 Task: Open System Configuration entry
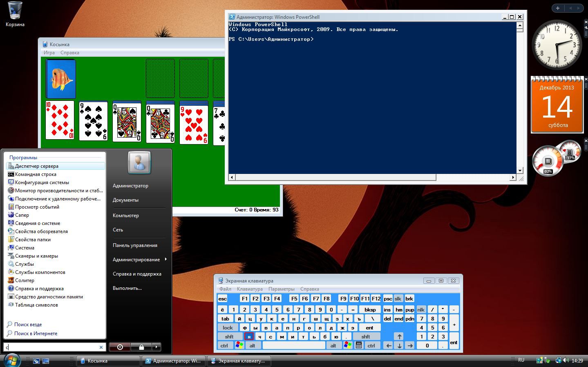[x=56, y=182]
